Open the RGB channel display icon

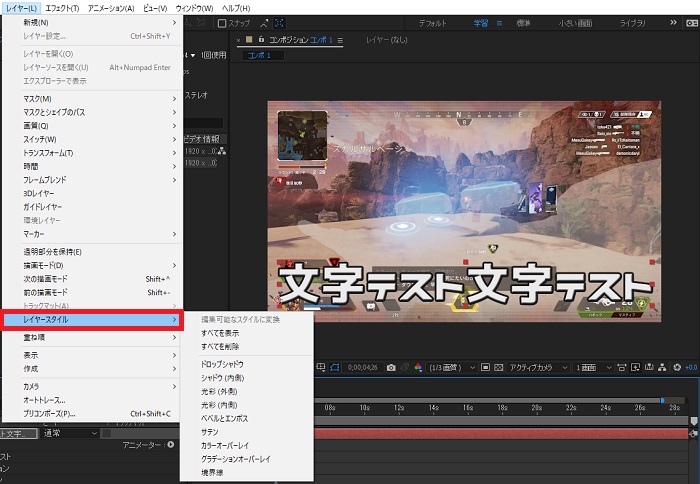coord(418,367)
